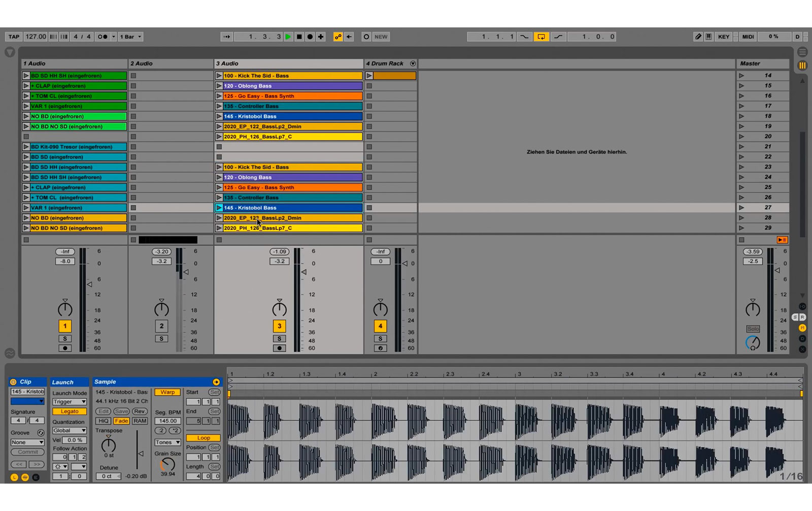
Task: Open the clip color chooser dropdown
Action: (27, 401)
